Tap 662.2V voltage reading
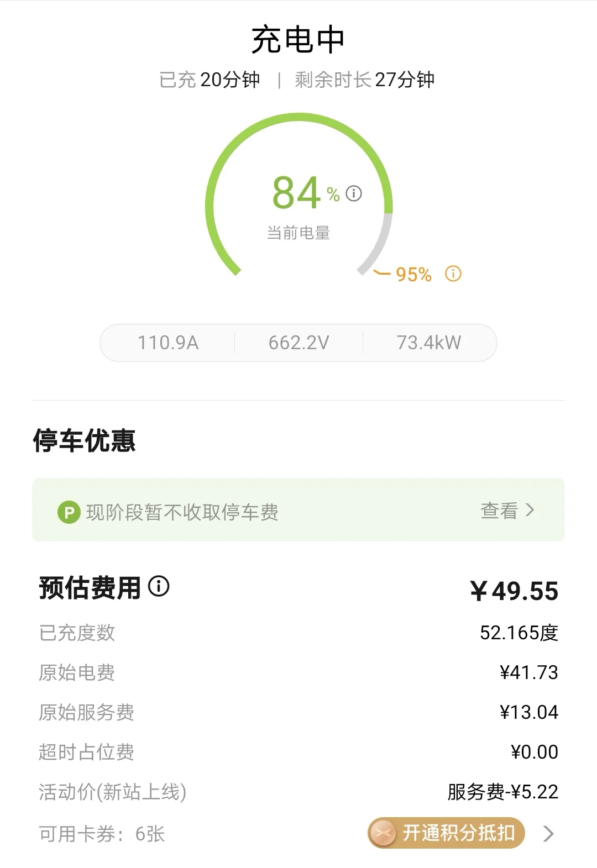The width and height of the screenshot is (597, 868). pyautogui.click(x=298, y=343)
